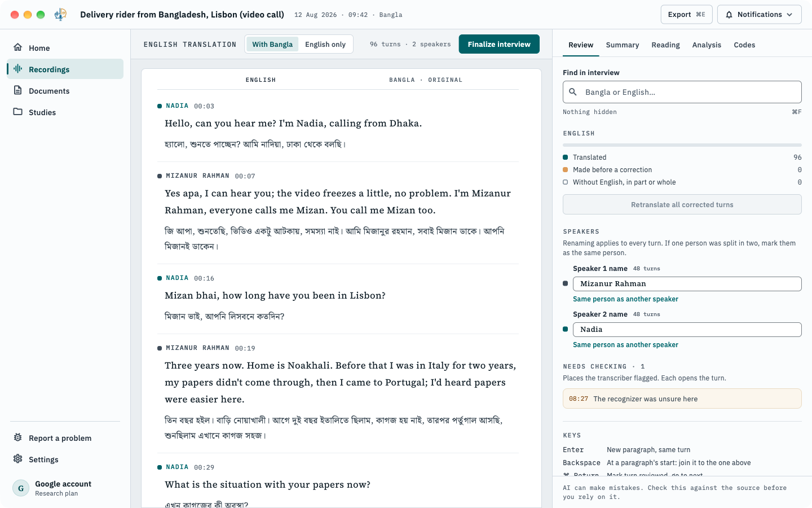Switch to English only view

pyautogui.click(x=325, y=44)
